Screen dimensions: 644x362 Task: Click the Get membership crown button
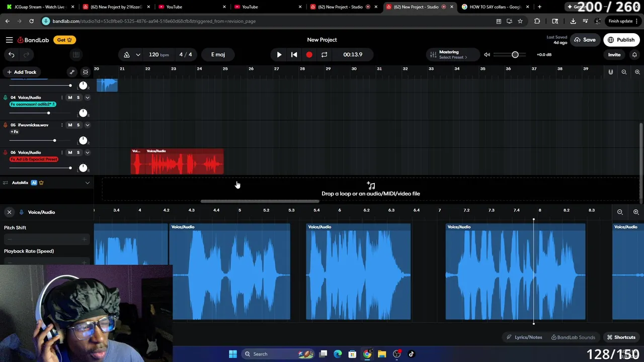point(64,40)
